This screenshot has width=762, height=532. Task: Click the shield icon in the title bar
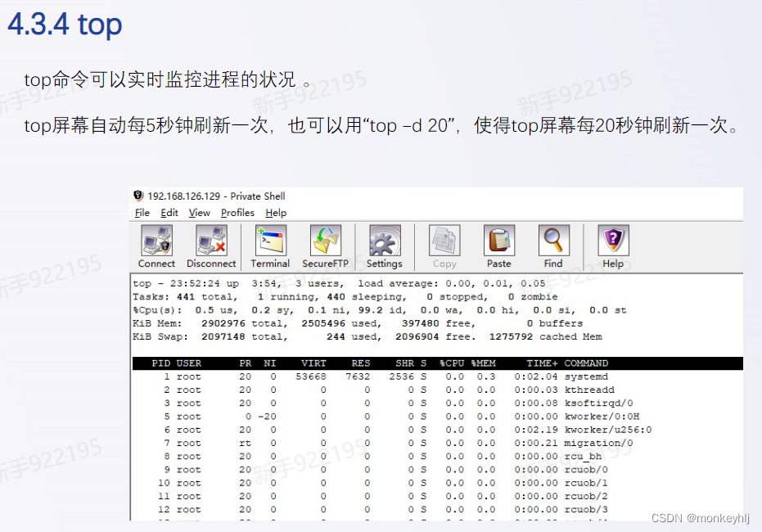(138, 196)
